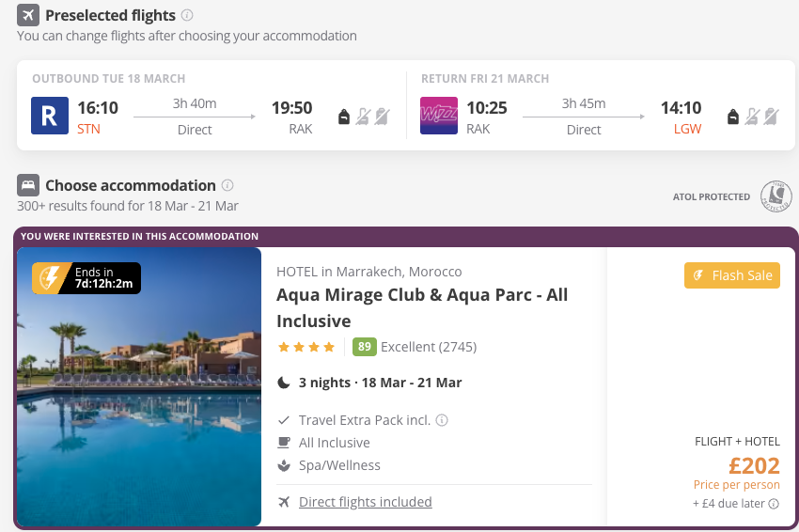Click the return crossed-out checked bag icon

(x=771, y=117)
